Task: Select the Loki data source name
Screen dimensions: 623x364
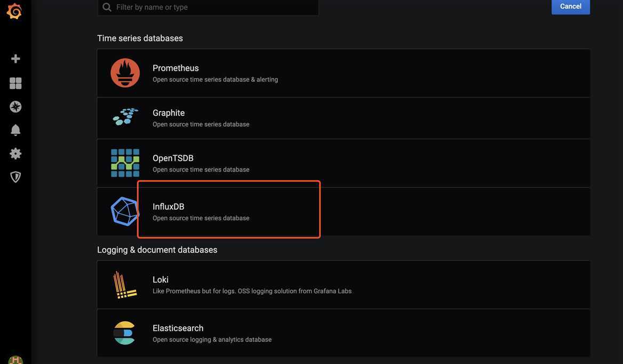Action: 161,279
